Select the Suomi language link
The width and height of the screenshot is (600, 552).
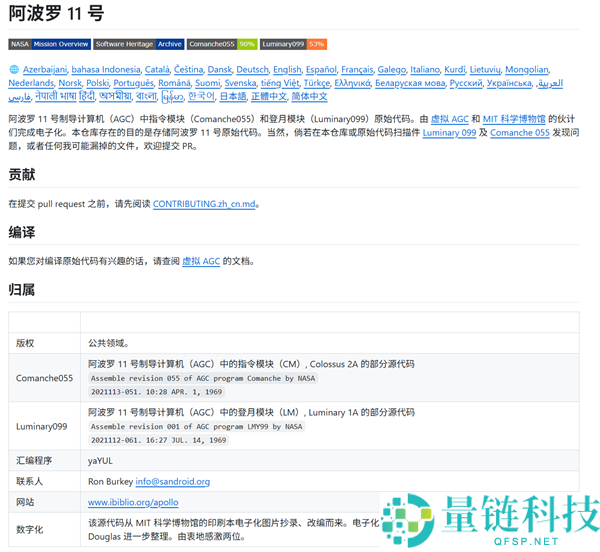pyautogui.click(x=207, y=83)
